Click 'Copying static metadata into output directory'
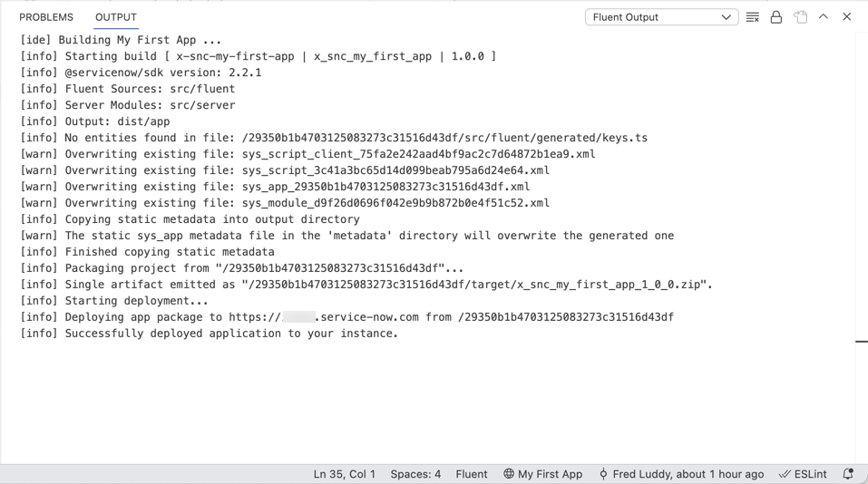This screenshot has height=484, width=868. (x=190, y=219)
